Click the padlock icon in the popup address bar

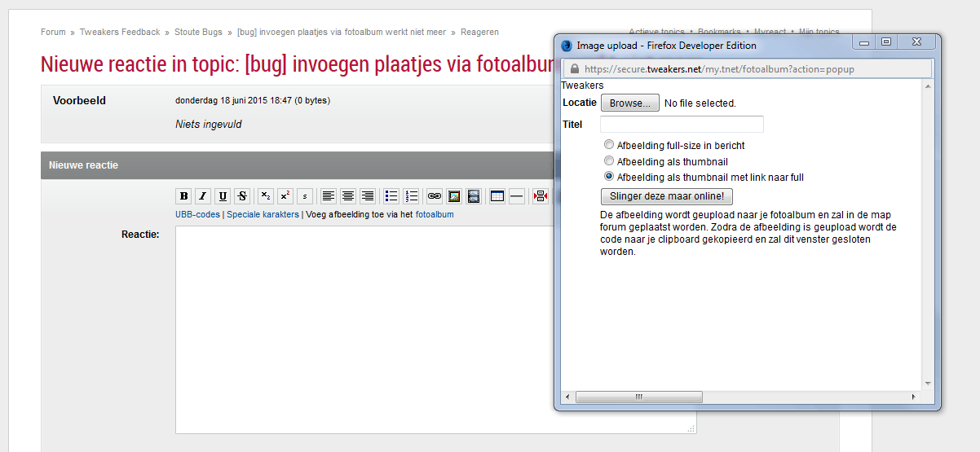coord(574,69)
